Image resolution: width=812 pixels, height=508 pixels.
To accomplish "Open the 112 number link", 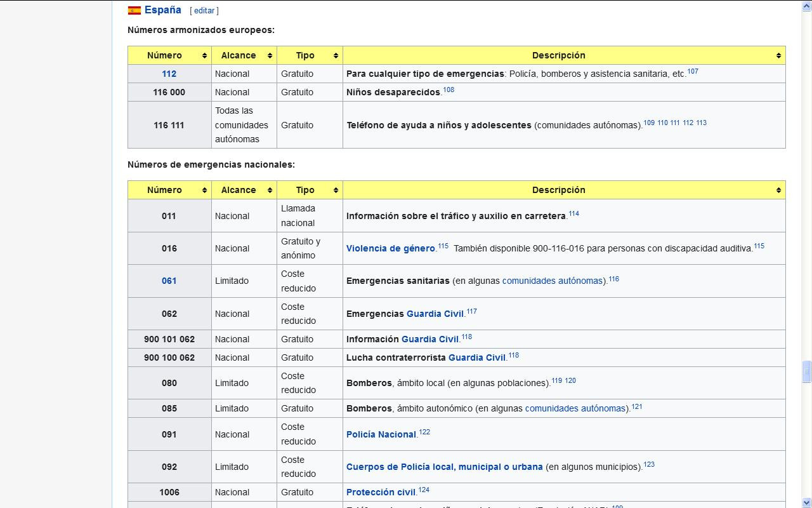I will 169,74.
